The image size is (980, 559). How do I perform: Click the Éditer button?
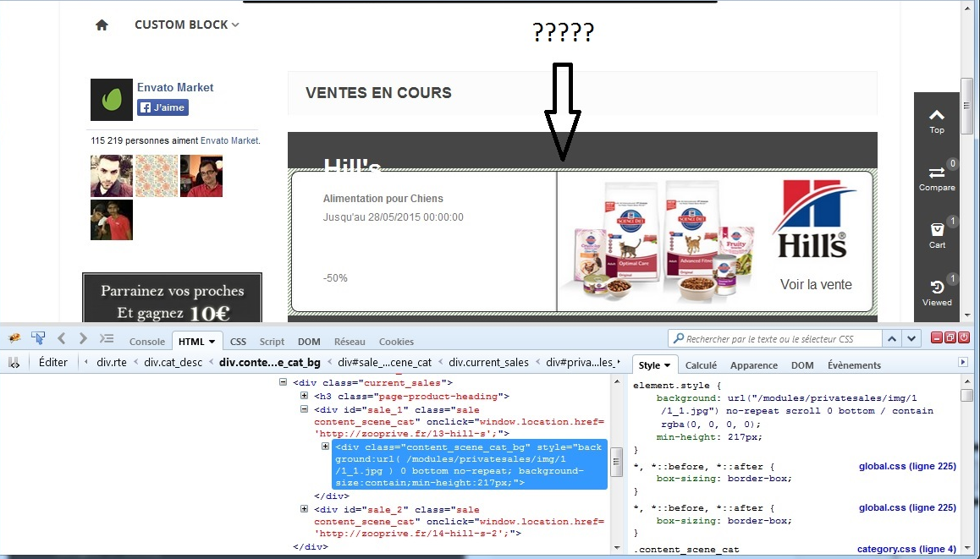point(53,362)
